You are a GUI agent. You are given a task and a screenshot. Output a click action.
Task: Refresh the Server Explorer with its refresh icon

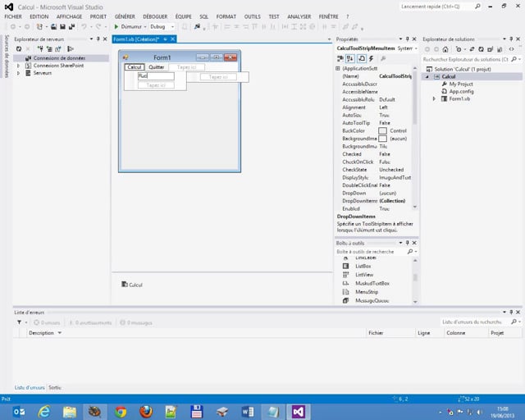(x=19, y=49)
